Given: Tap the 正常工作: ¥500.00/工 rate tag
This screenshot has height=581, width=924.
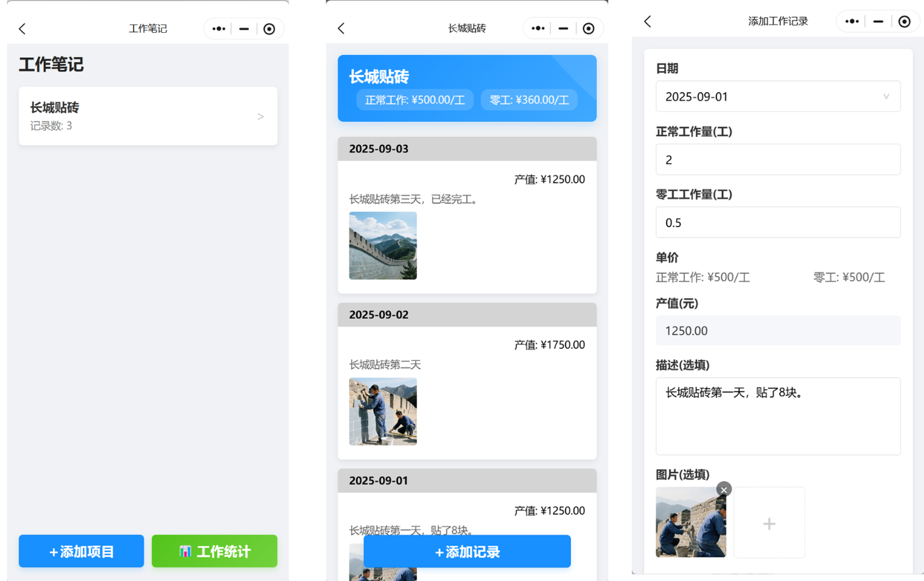Looking at the screenshot, I should pyautogui.click(x=415, y=100).
